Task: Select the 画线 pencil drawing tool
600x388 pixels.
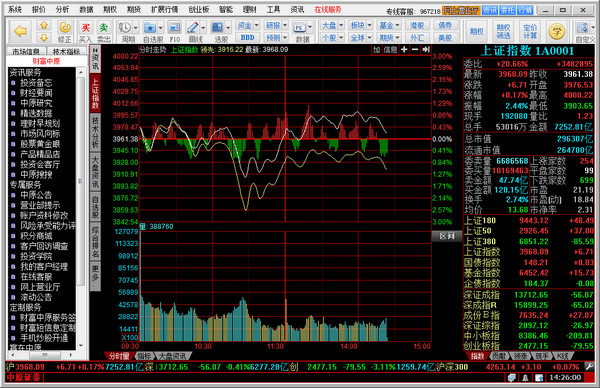Action: [x=193, y=28]
